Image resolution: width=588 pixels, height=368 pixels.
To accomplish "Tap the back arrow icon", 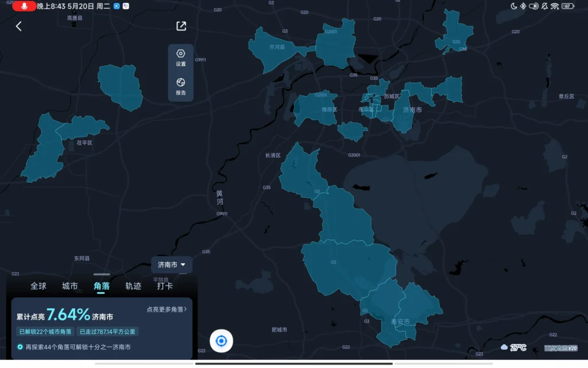I will tap(18, 26).
